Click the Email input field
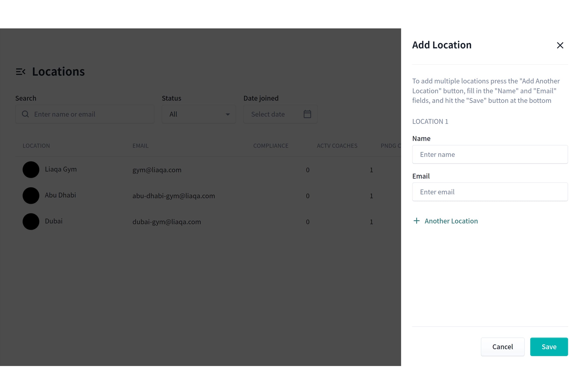579x392 pixels. point(490,192)
